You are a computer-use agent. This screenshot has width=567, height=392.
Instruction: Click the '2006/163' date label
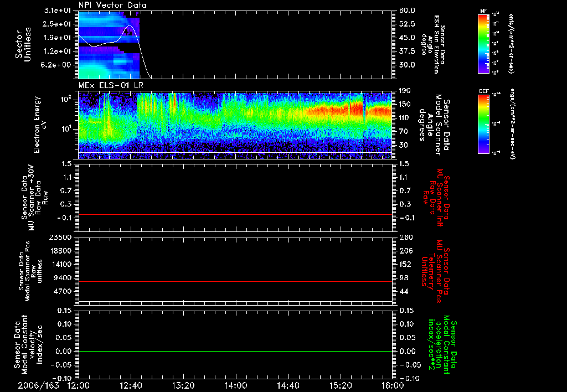pyautogui.click(x=38, y=385)
